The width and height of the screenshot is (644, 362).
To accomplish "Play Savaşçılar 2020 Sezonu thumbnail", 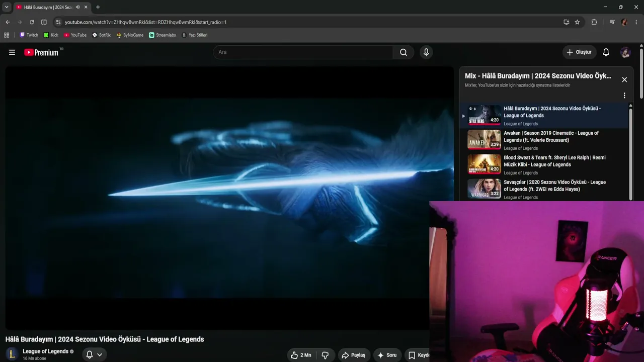I will click(x=484, y=189).
